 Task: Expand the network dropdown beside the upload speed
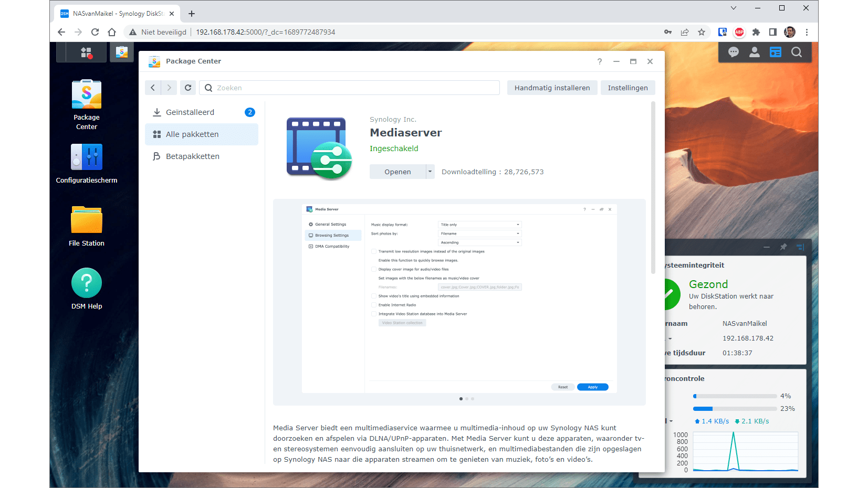point(671,421)
